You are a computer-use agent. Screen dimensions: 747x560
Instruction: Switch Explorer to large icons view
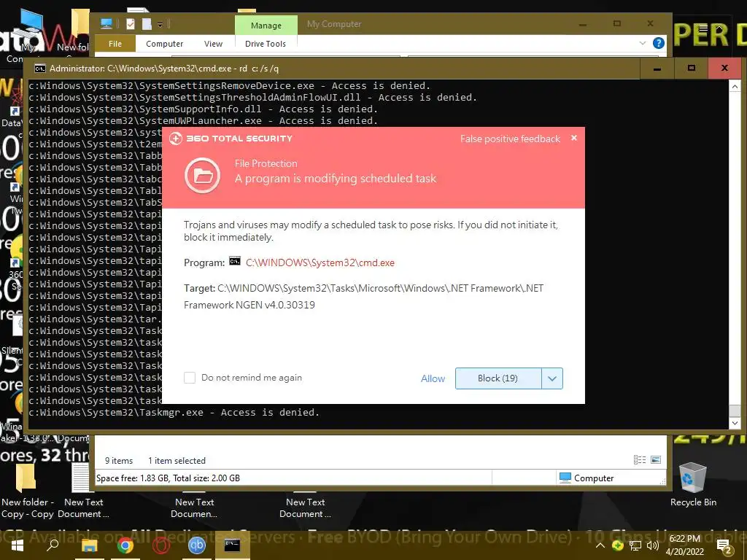(656, 459)
